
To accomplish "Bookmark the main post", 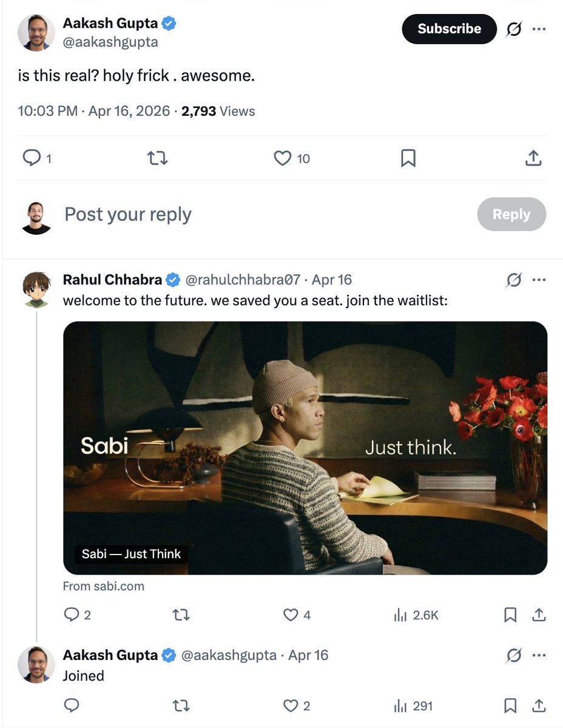I will point(408,158).
